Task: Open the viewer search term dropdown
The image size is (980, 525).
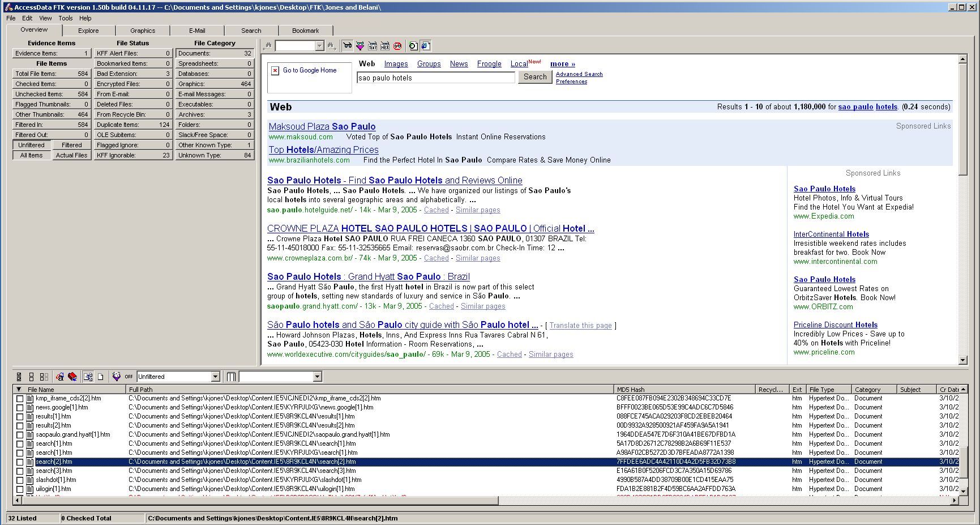Action: click(319, 46)
